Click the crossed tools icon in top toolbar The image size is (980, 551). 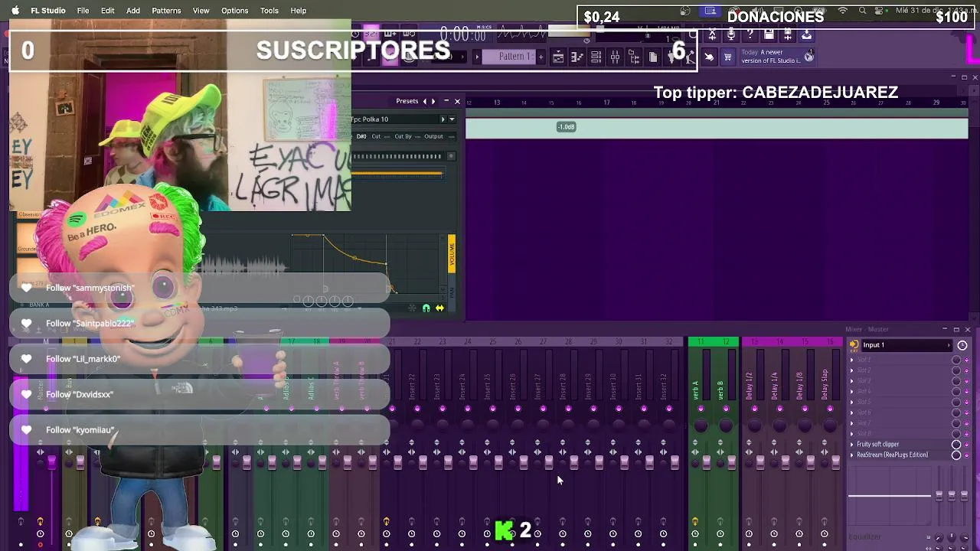click(712, 34)
